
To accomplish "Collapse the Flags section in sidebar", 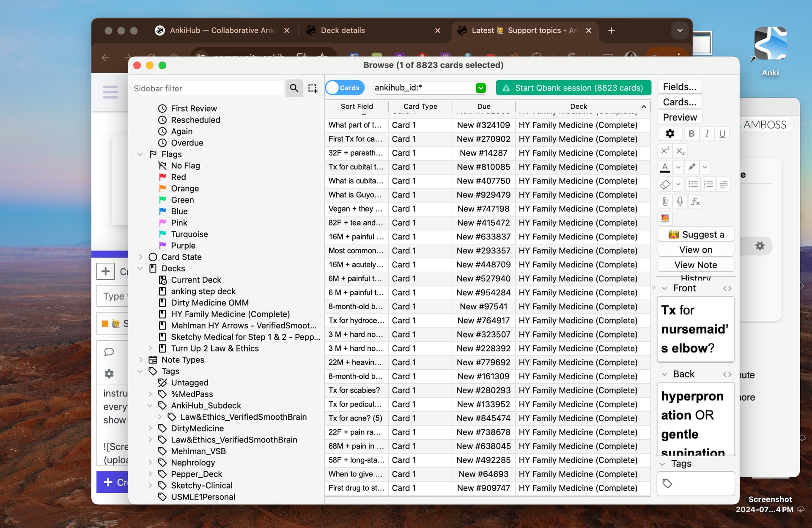I will pos(141,154).
